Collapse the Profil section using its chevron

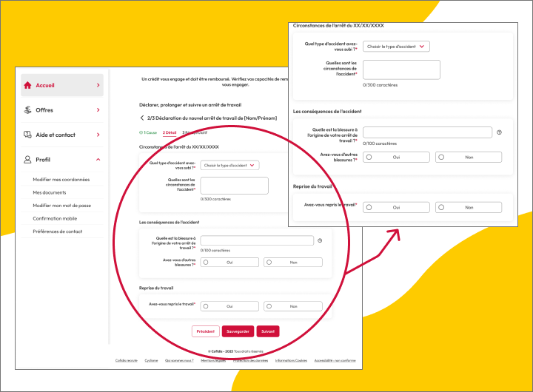point(98,160)
